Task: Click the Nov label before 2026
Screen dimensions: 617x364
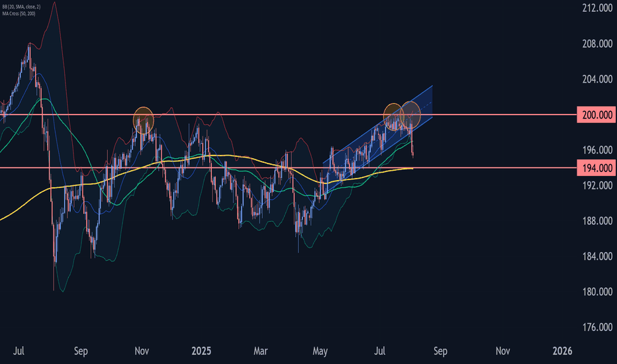Action: point(502,351)
